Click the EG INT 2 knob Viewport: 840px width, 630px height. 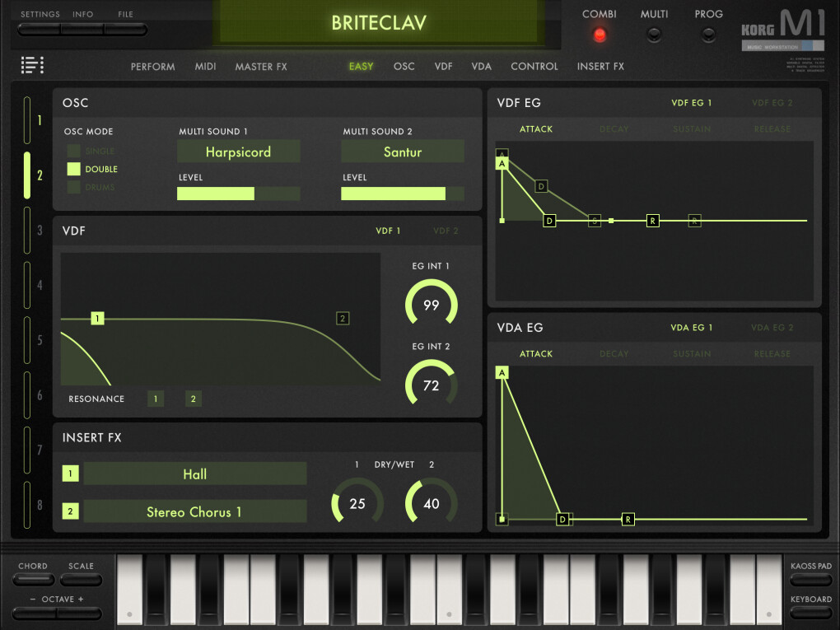[x=432, y=385]
